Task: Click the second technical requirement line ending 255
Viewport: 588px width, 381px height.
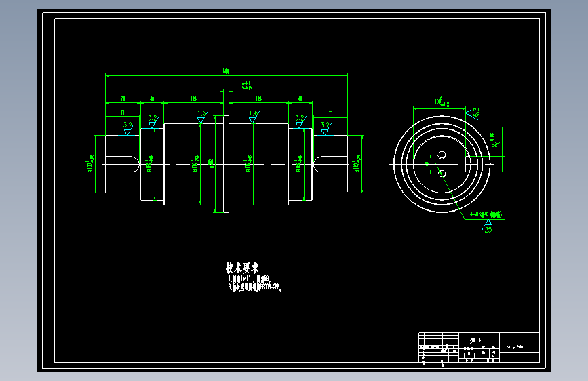Action: click(254, 287)
